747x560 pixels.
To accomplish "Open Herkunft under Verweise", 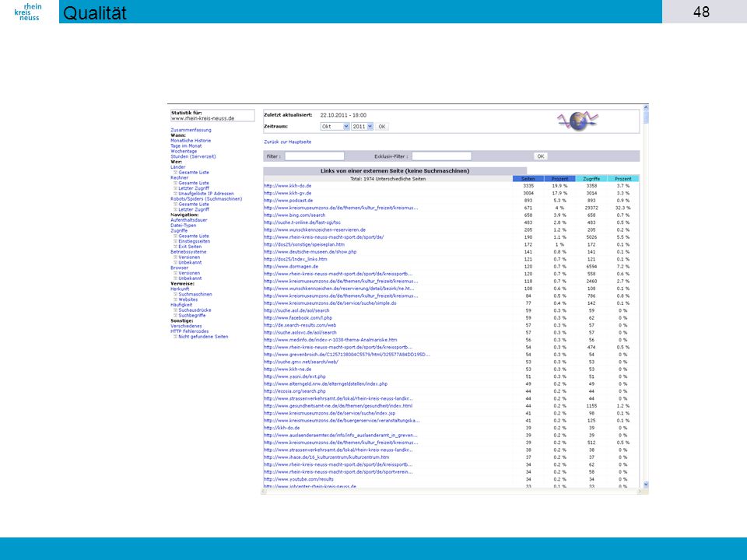I will click(x=180, y=289).
